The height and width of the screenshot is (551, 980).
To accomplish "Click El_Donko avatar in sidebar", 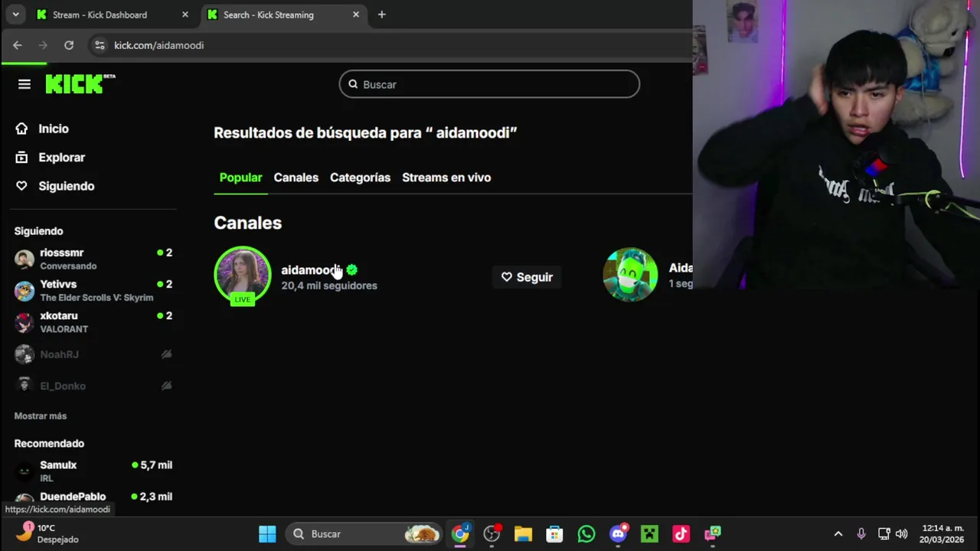I will pos(24,386).
